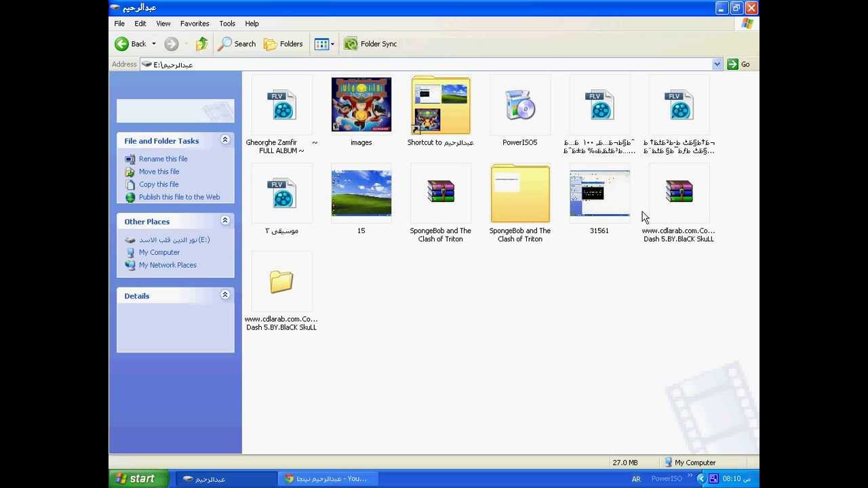Screen dimensions: 868x488
Task: Collapse the Details panel
Action: tap(225, 296)
